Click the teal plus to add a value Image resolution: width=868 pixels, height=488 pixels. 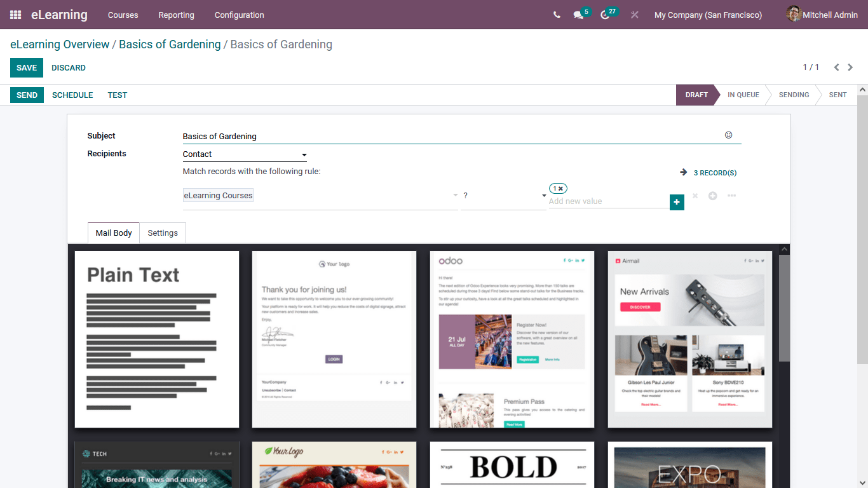(x=676, y=201)
